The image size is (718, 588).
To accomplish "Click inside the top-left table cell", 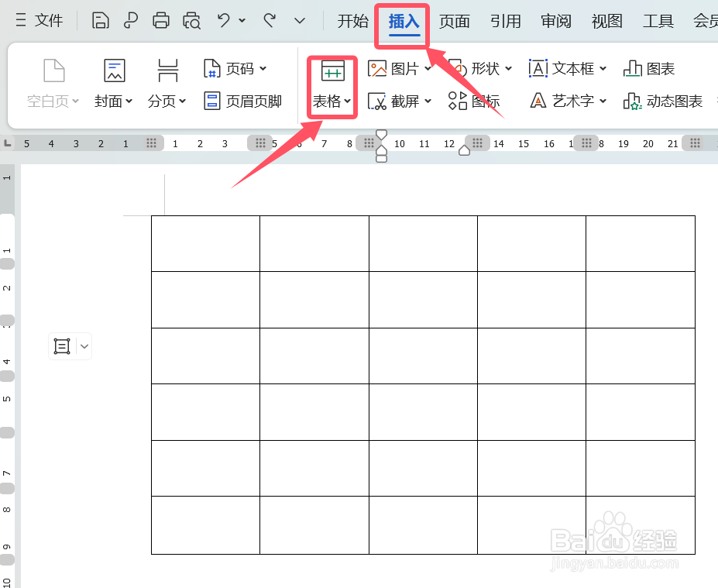I will tap(204, 243).
